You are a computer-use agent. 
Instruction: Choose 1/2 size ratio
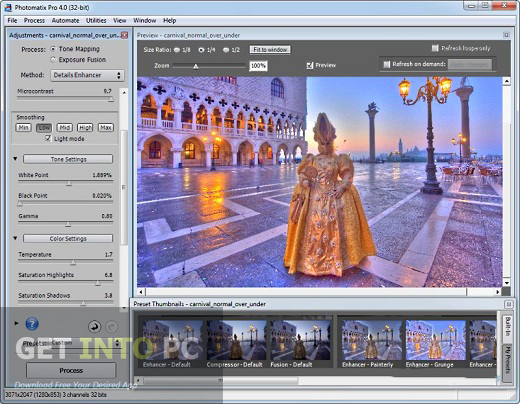(226, 50)
